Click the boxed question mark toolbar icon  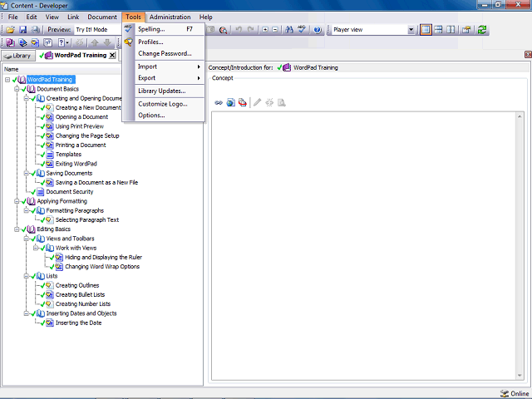coord(48,42)
